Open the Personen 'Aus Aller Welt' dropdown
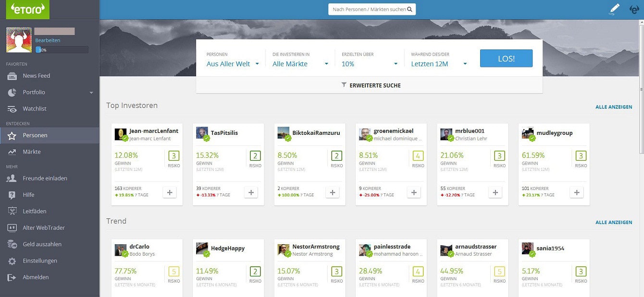 (x=233, y=64)
